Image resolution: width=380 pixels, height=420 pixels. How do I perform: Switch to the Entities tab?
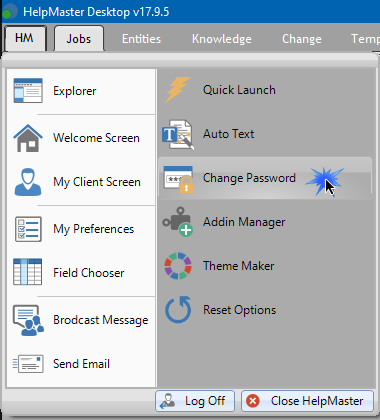[x=141, y=39]
